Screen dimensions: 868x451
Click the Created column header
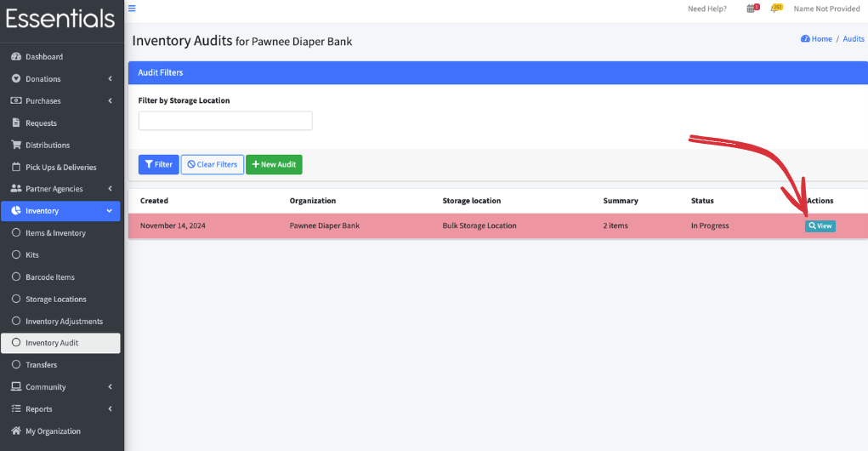pos(154,201)
